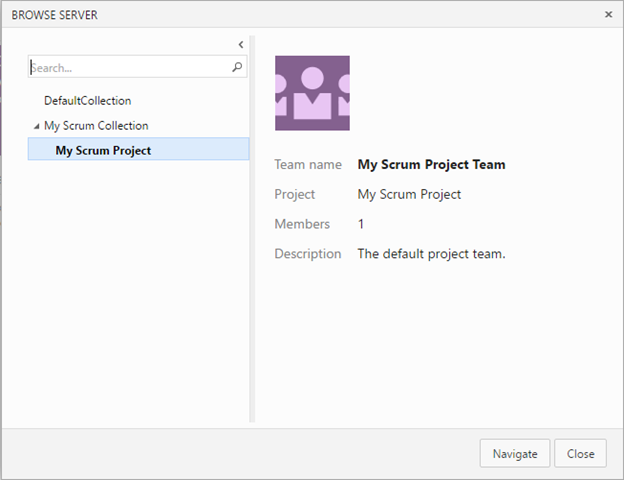This screenshot has width=624, height=480.
Task: Select the My Scrum Collection node
Action: pyautogui.click(x=96, y=126)
